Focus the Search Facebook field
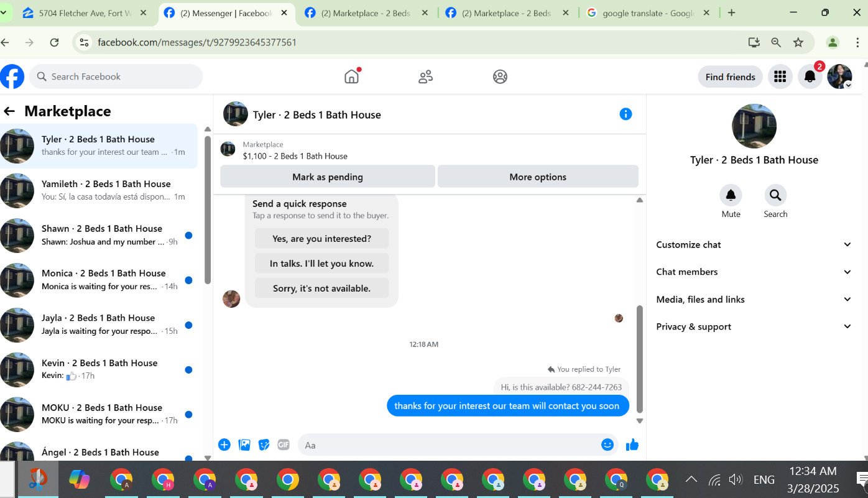The height and width of the screenshot is (498, 868). 116,76
